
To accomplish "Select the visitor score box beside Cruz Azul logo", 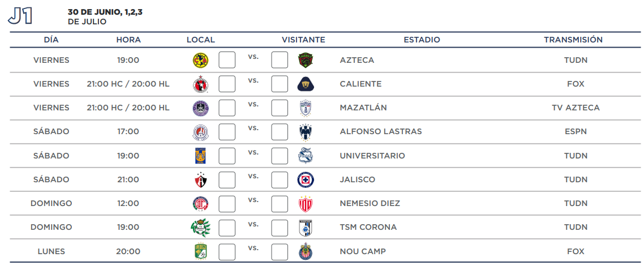I will pos(280,179).
